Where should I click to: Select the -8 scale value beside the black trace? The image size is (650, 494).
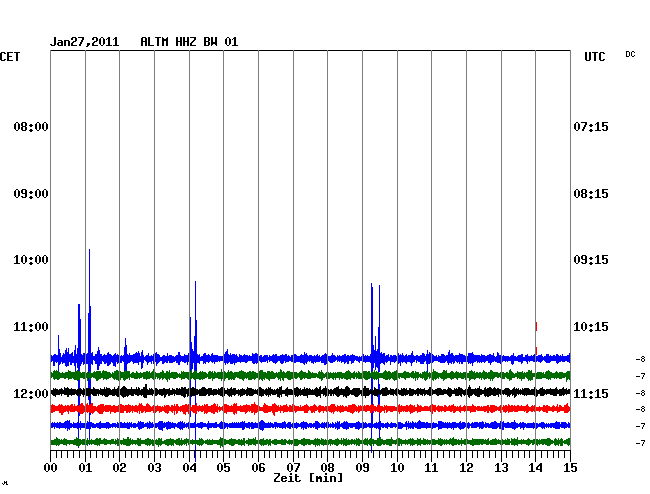pyautogui.click(x=640, y=393)
